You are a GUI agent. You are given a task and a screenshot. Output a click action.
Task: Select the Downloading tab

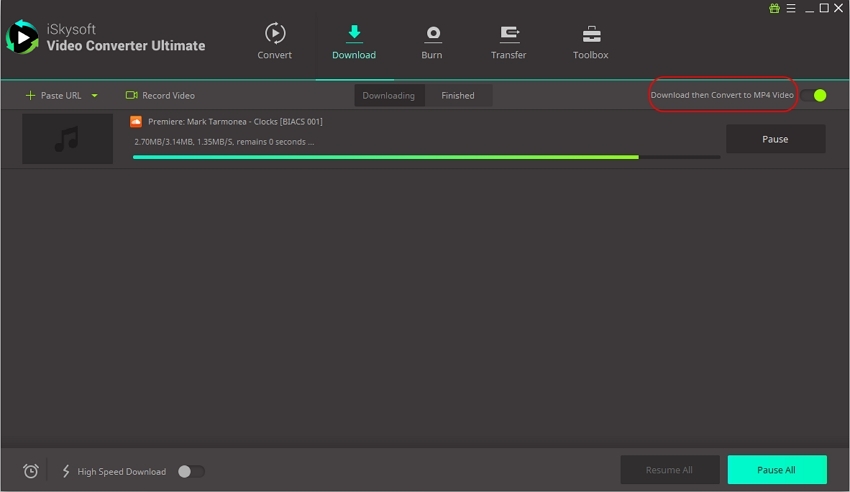389,96
